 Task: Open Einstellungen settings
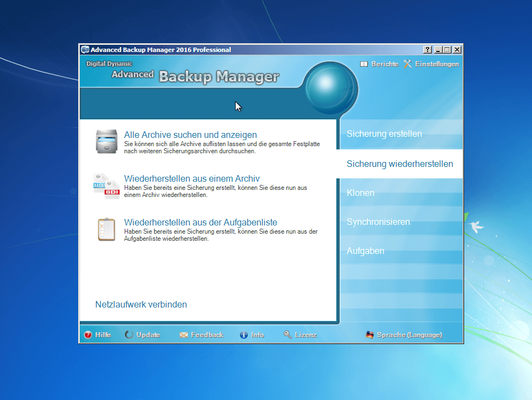(x=437, y=64)
